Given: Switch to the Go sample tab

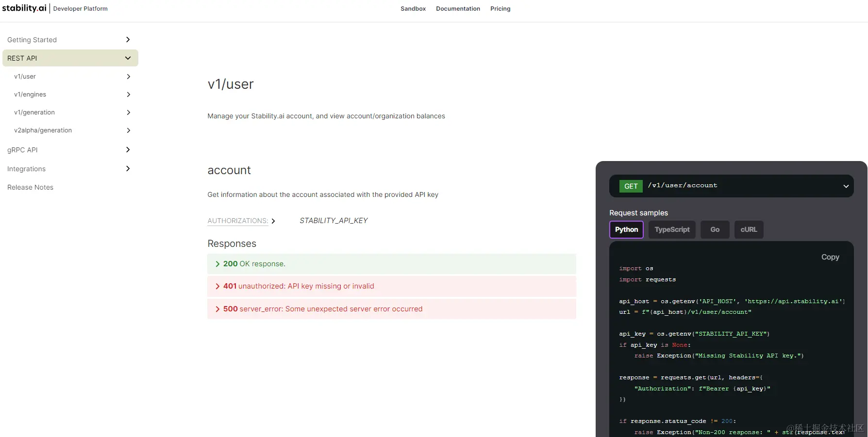Looking at the screenshot, I should click(715, 229).
